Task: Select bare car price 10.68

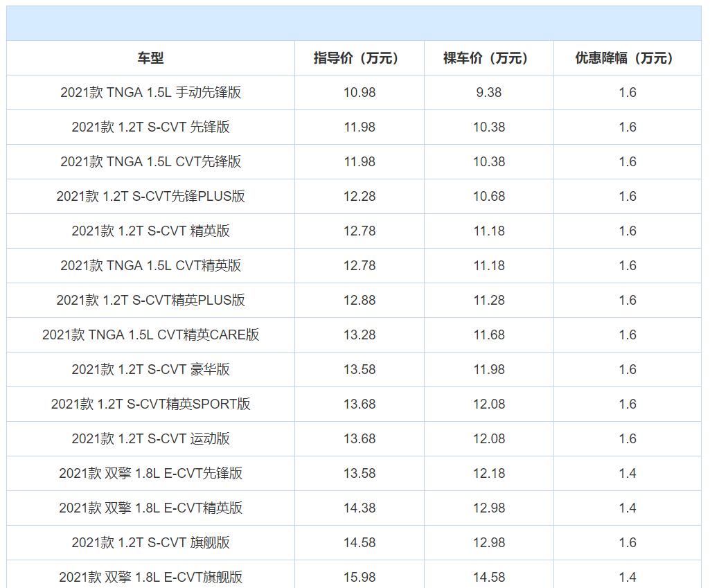Action: [489, 197]
